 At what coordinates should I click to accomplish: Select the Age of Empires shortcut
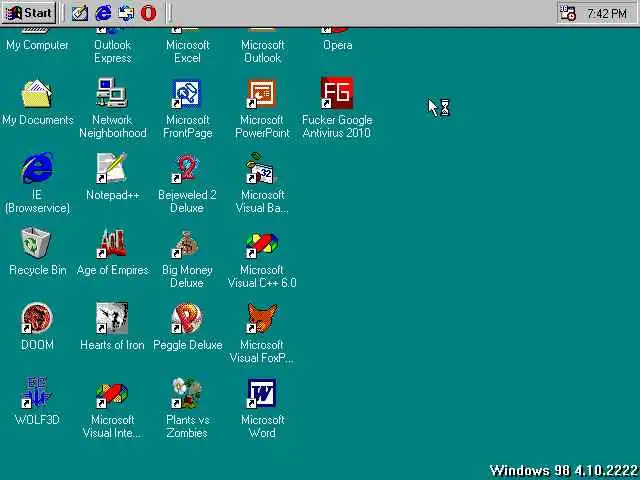(x=112, y=243)
